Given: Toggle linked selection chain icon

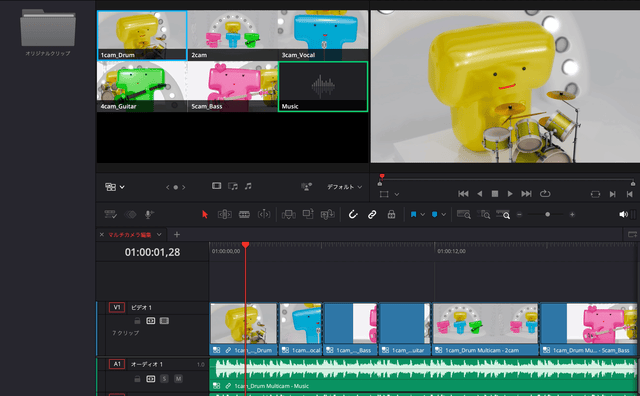Looking at the screenshot, I should (x=372, y=214).
